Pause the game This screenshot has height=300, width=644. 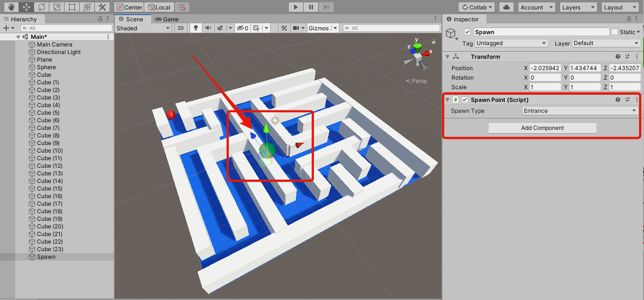pos(311,7)
